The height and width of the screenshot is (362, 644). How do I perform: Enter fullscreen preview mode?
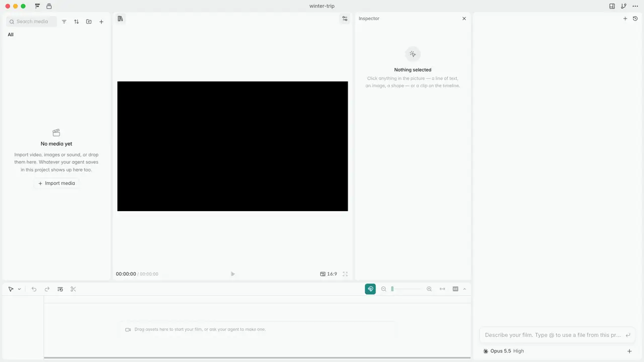pos(345,274)
